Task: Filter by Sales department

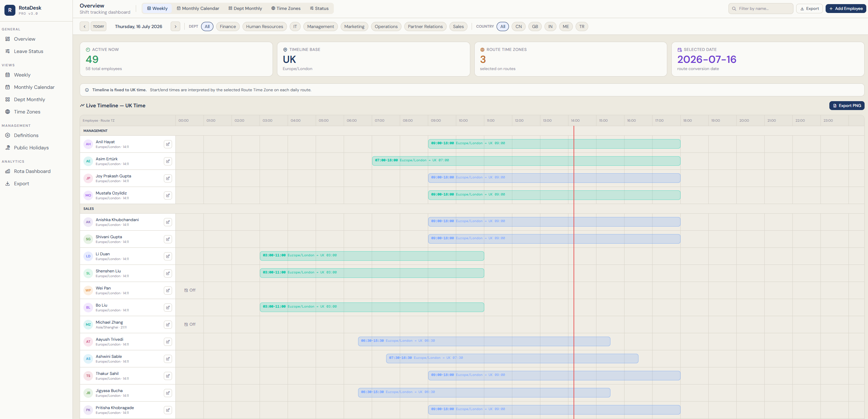Action: pyautogui.click(x=458, y=27)
